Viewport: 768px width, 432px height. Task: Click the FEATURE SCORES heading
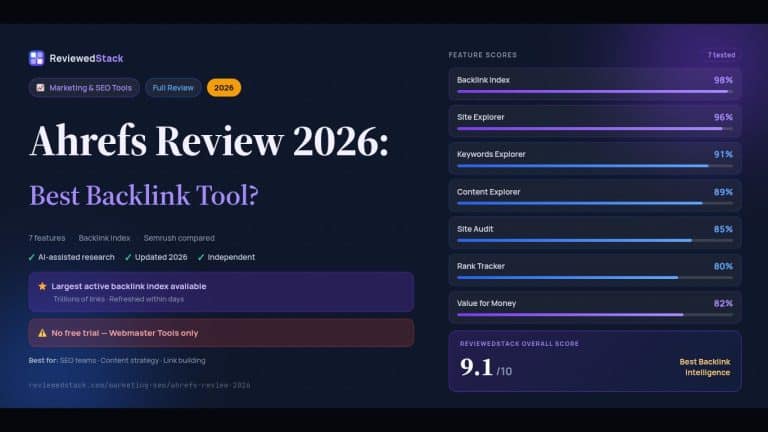click(483, 55)
